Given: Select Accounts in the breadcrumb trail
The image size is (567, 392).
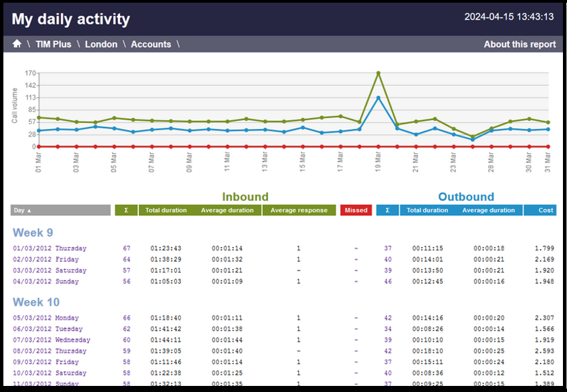Looking at the screenshot, I should [151, 44].
